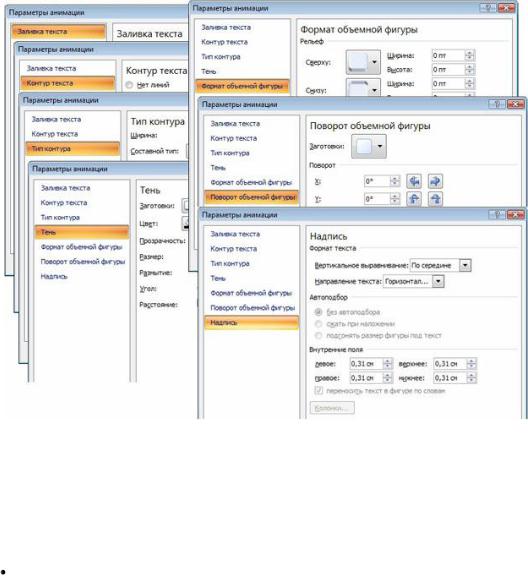Click the правое margin value field
This screenshot has width=528, height=579.
[x=367, y=378]
